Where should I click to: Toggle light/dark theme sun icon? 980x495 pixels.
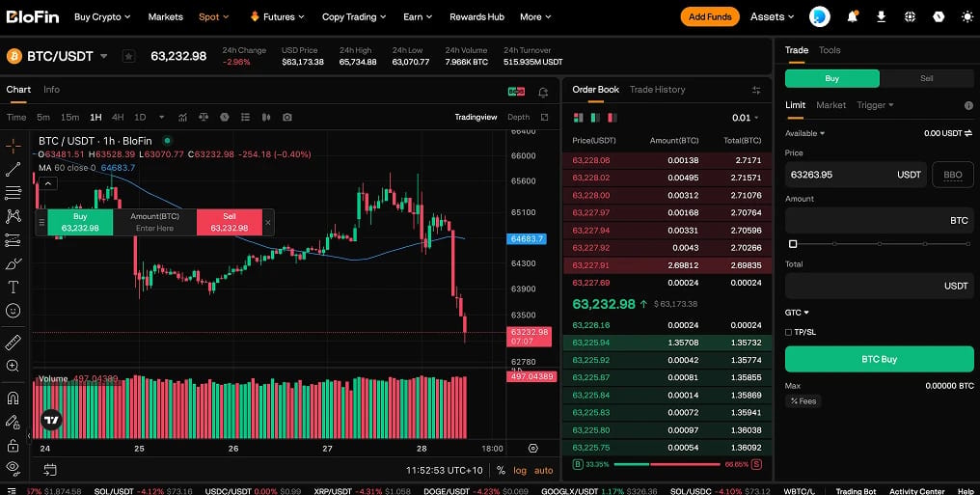tap(966, 16)
